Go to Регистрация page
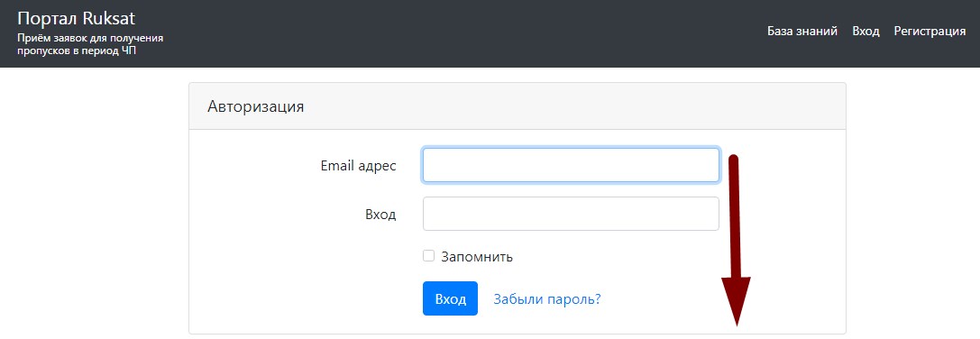 (930, 32)
